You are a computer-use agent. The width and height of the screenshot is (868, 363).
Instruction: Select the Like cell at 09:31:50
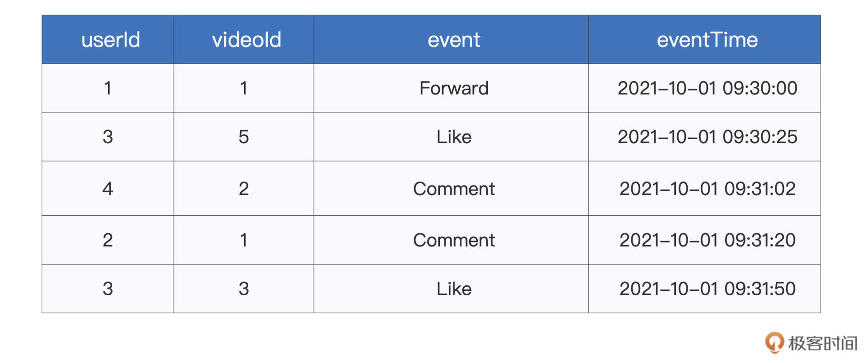tap(453, 289)
